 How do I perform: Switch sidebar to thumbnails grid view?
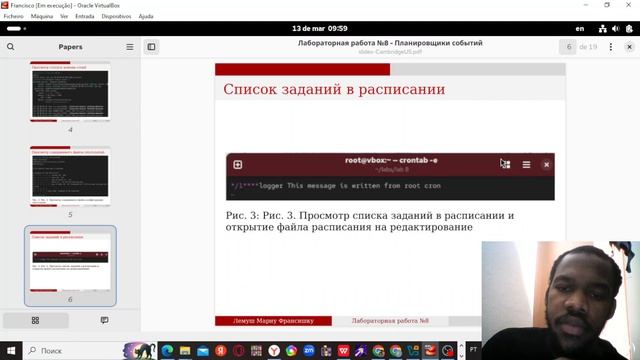[36, 321]
